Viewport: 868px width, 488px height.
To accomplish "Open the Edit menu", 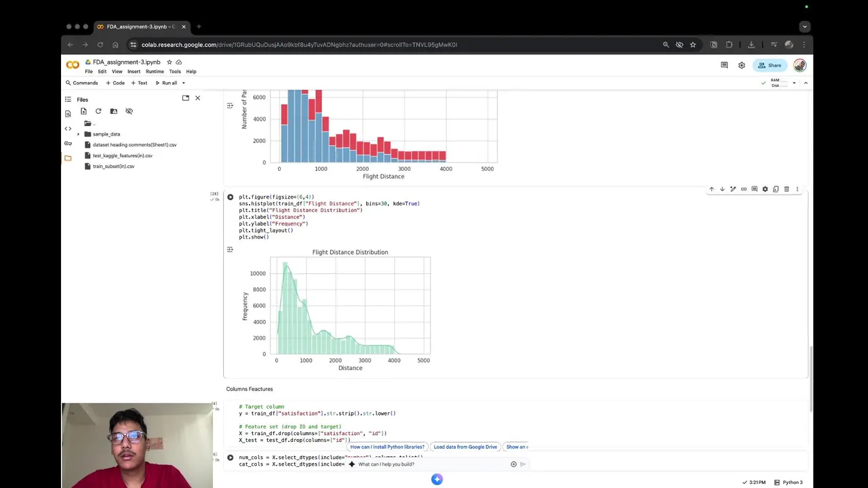I will pos(102,71).
